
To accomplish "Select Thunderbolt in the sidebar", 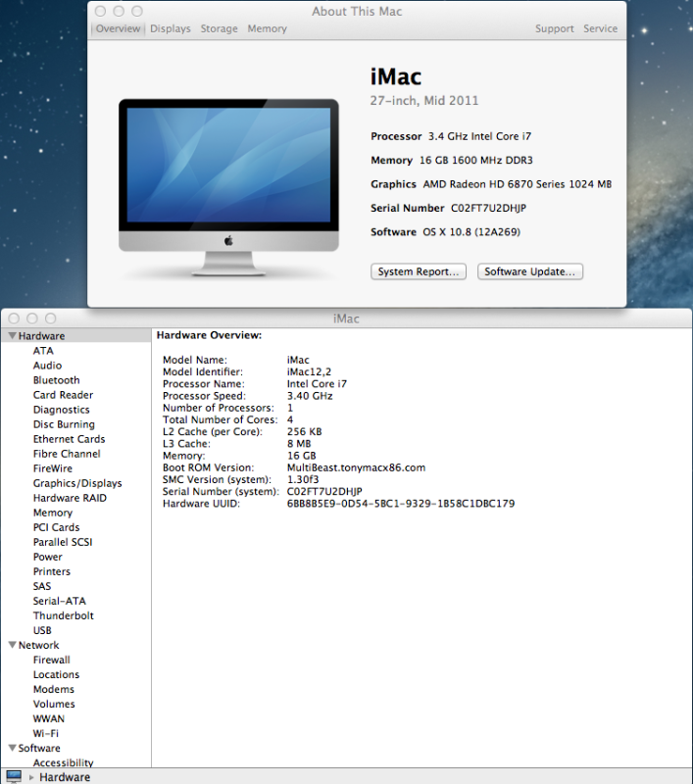I will [64, 615].
